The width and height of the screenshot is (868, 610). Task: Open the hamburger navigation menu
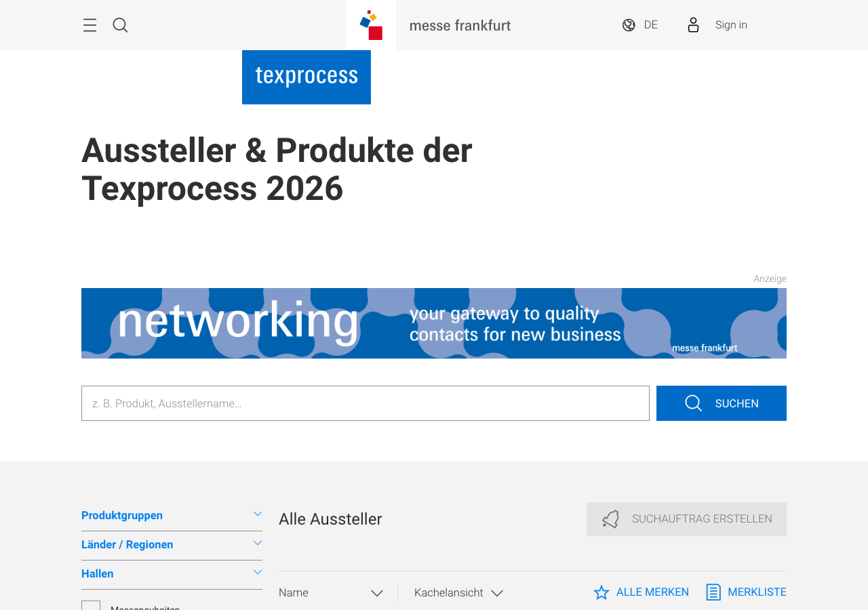(89, 24)
